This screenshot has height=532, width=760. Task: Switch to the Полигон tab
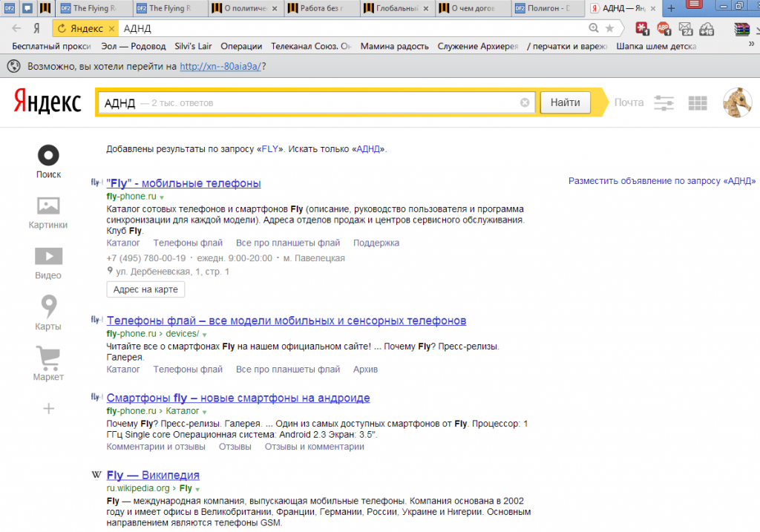[548, 8]
